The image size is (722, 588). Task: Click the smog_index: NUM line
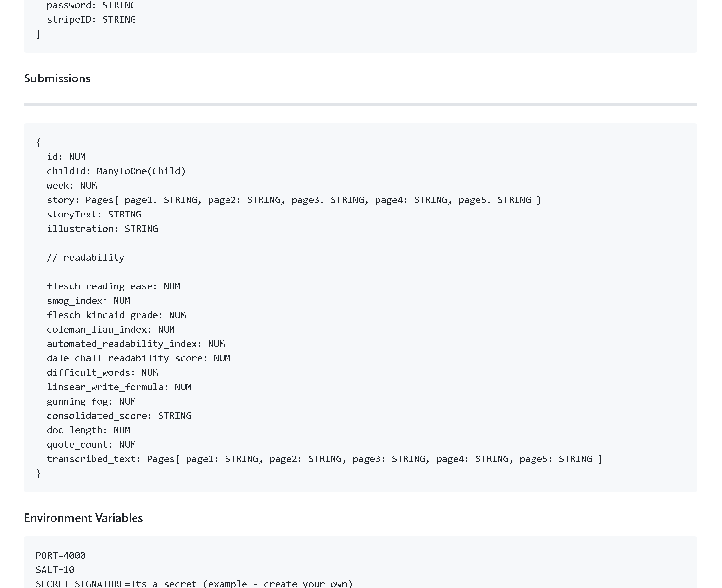[88, 301]
